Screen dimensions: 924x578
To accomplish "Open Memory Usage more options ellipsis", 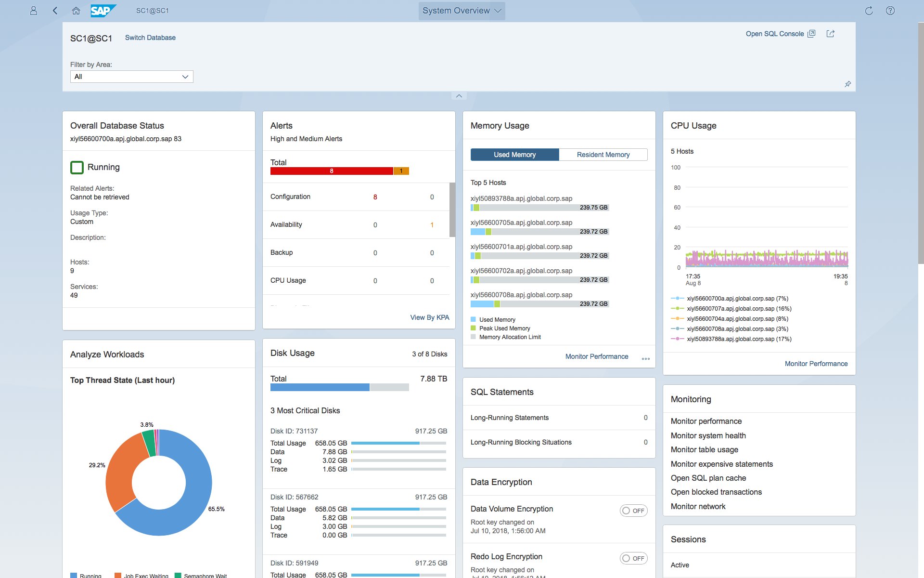I will point(645,358).
